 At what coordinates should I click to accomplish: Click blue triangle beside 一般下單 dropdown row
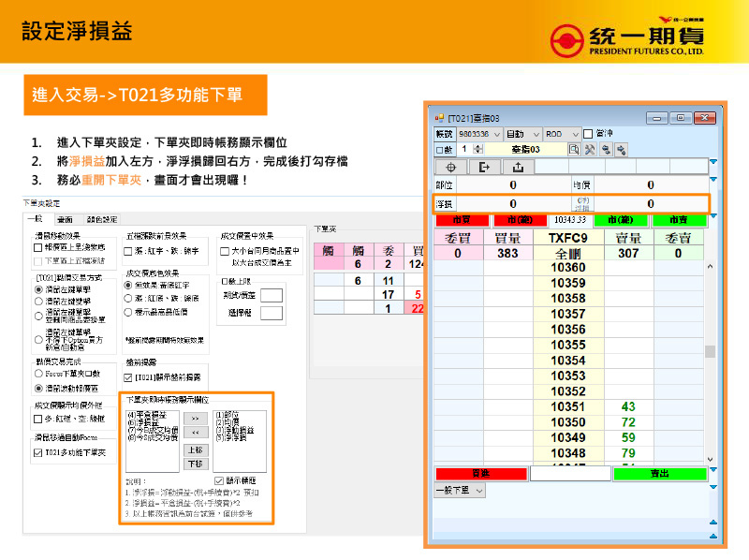click(x=713, y=487)
